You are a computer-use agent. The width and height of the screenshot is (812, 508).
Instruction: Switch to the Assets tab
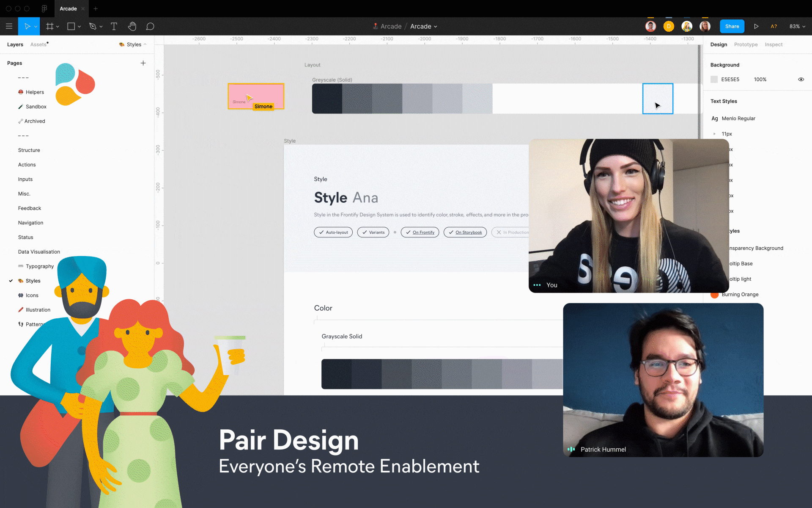coord(38,44)
